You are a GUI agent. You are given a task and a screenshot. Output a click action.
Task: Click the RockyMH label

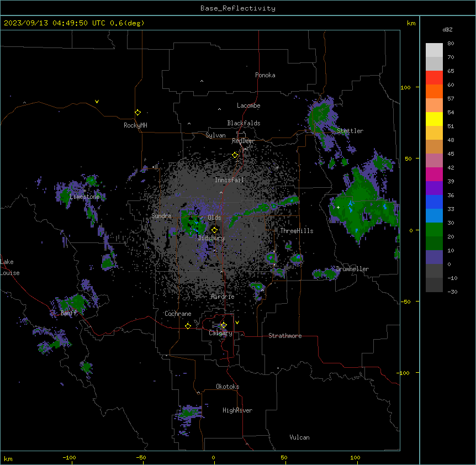[x=135, y=125]
